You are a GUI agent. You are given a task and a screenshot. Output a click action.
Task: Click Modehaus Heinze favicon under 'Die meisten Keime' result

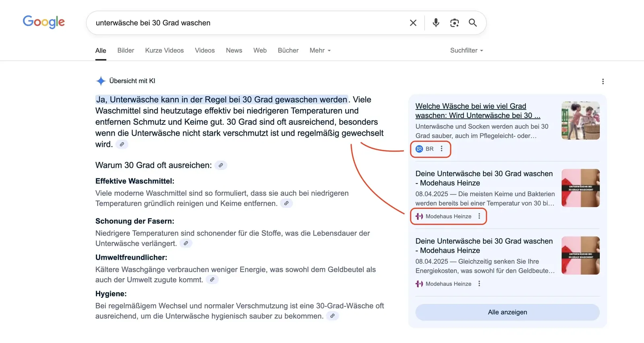pos(419,217)
